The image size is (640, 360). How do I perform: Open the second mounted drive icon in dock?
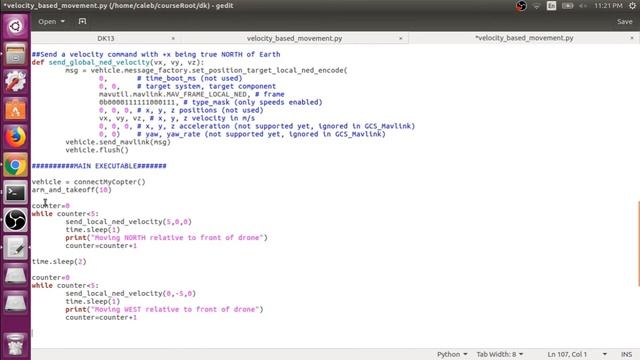pos(15,303)
